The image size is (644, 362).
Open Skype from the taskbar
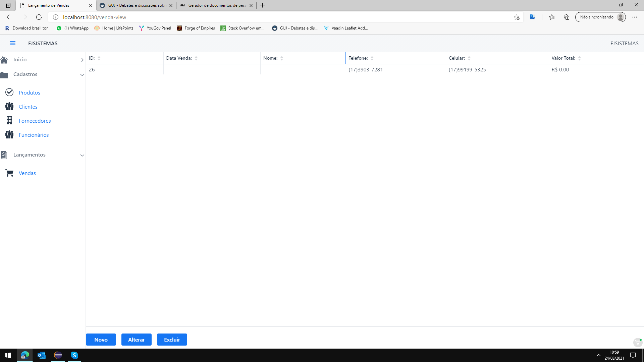pos(74,355)
